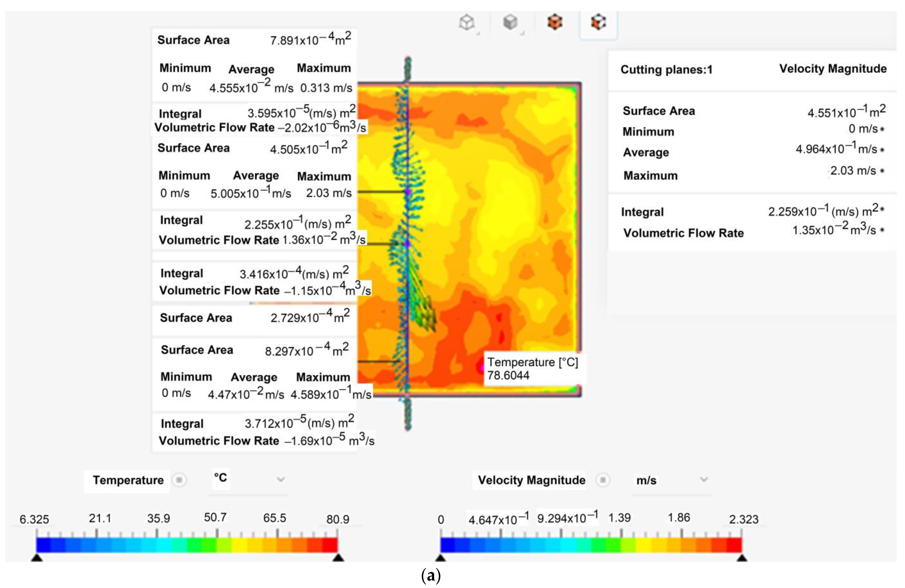
Task: Click the dot beside Integral 2.259x10⁻¹ value
Action: tap(882, 209)
